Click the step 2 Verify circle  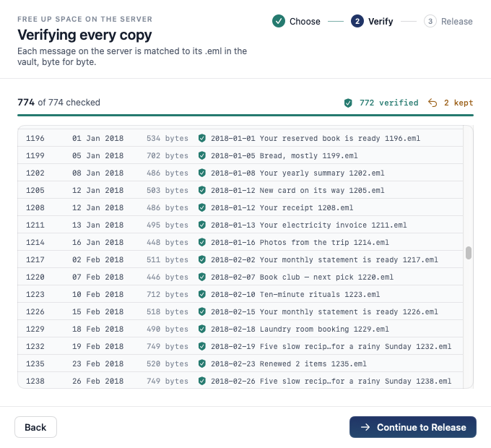pos(357,21)
